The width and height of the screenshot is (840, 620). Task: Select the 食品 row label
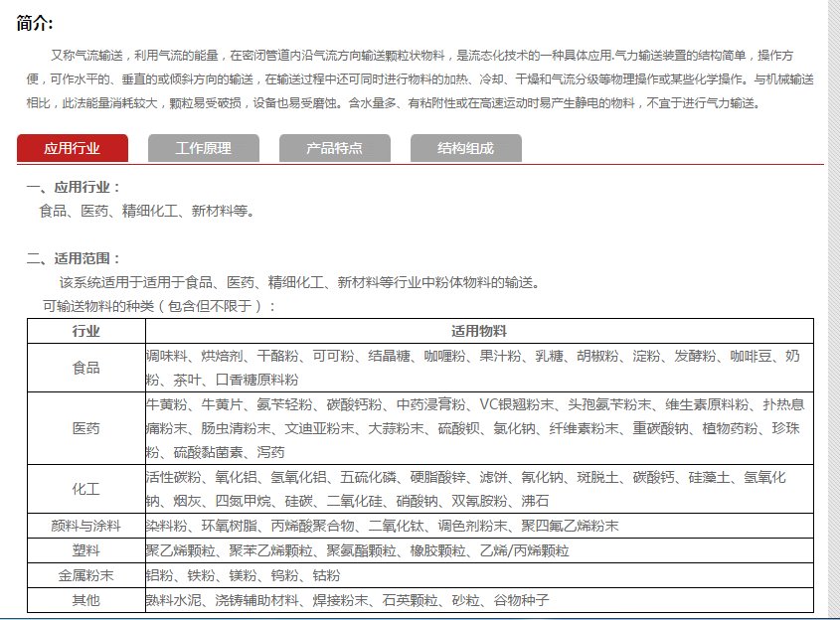click(86, 368)
